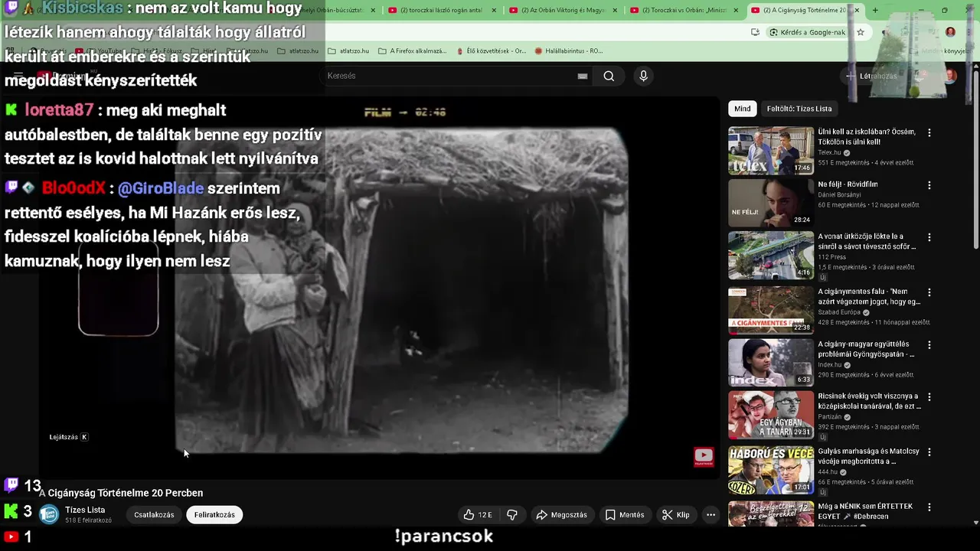
Task: Click the 'Dániel Borsányi' channel name
Action: click(841, 195)
